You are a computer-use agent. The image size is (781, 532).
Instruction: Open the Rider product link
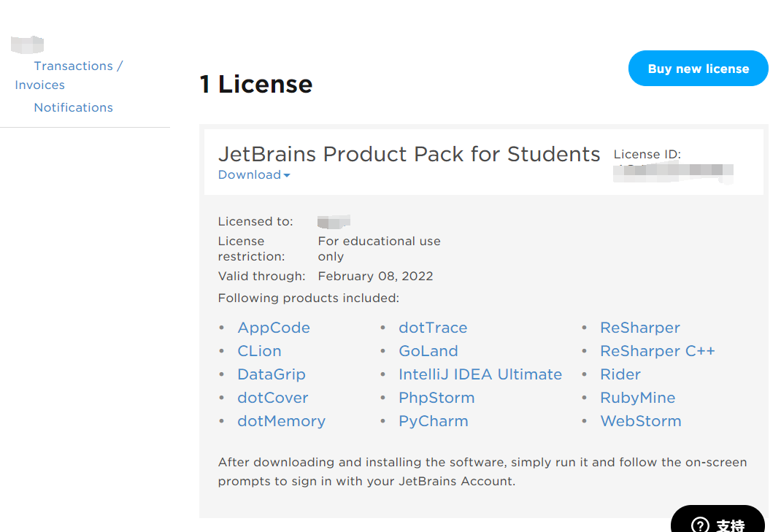point(620,375)
